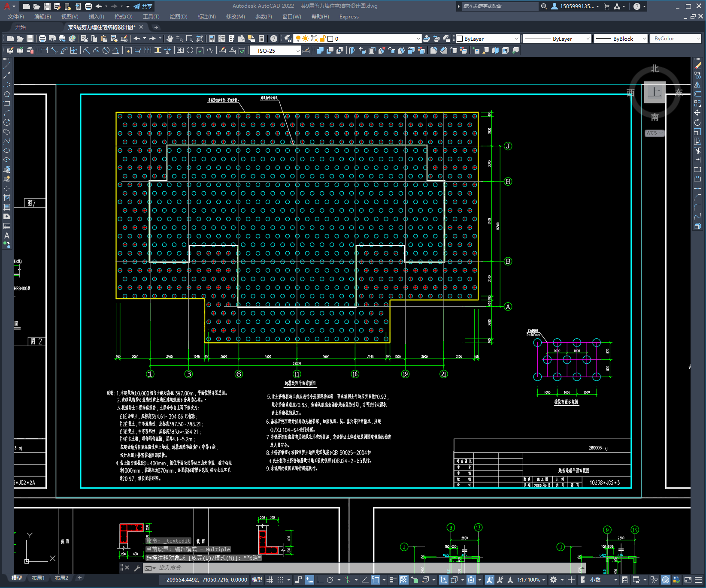Click the customization menu icon in status bar
706x588 pixels.
[x=699, y=580]
